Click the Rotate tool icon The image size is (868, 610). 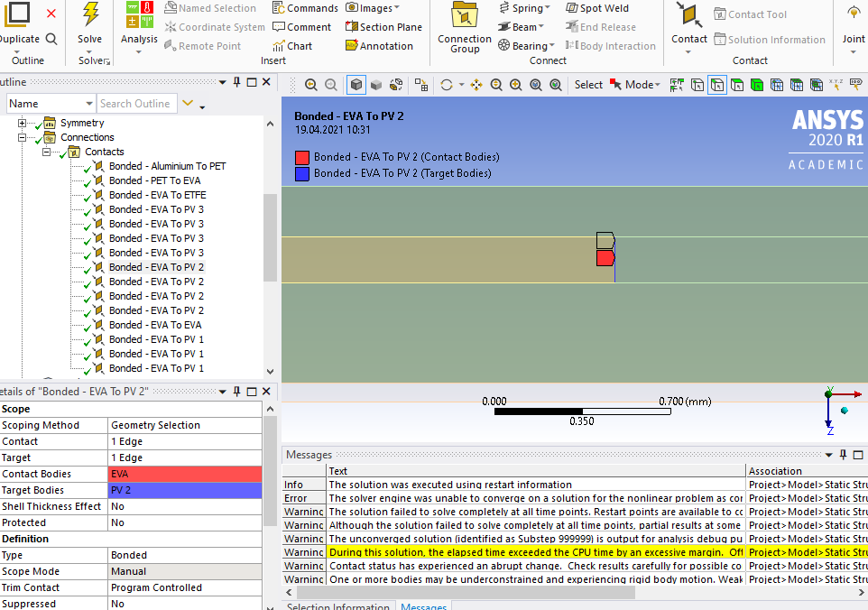coord(447,85)
